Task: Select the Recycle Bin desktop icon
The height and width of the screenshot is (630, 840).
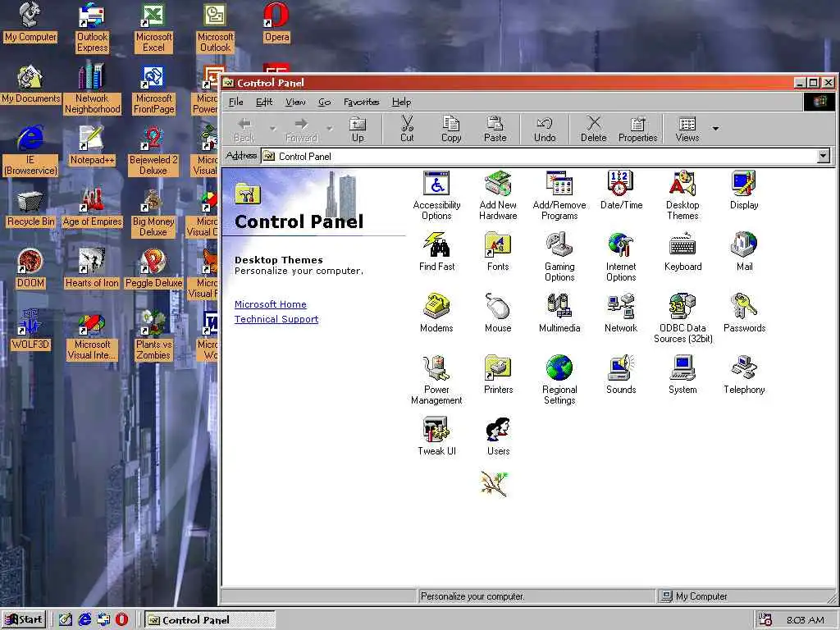Action: (30, 210)
